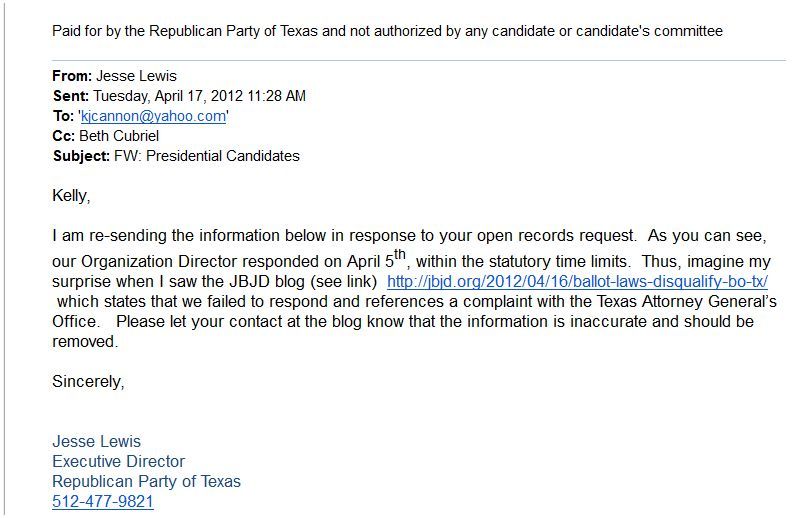Image resolution: width=793 pixels, height=518 pixels.
Task: Click the Paid for by Republican Party disclaimer
Action: click(x=387, y=31)
